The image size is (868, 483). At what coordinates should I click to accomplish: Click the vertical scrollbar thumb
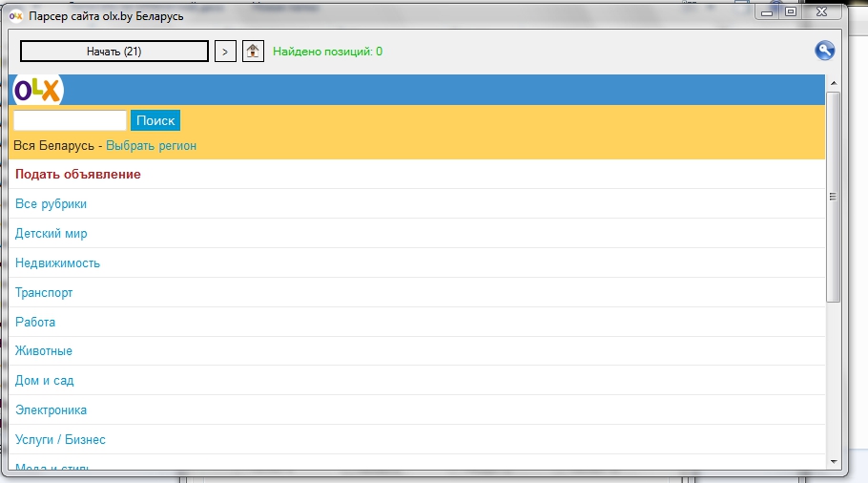(x=833, y=197)
